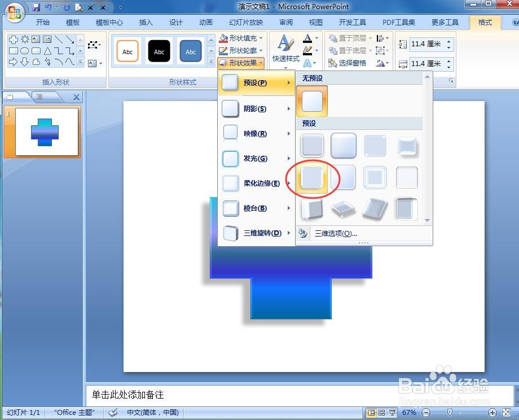Select the down block arrow shape
This screenshot has height=420, width=519.
(25, 62)
